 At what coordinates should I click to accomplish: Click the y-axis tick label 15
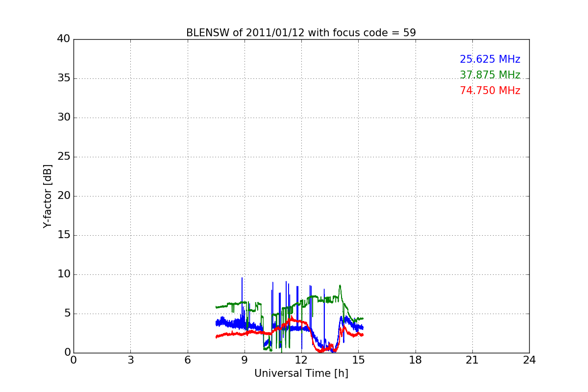point(64,235)
